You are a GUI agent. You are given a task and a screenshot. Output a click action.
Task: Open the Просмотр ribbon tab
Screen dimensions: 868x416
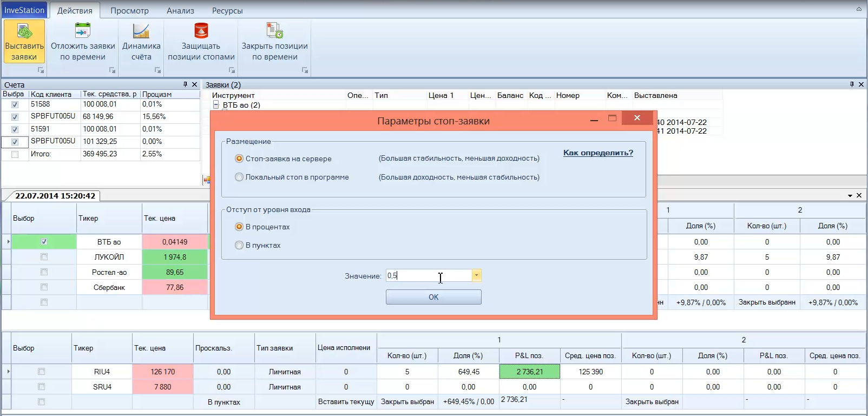[129, 11]
